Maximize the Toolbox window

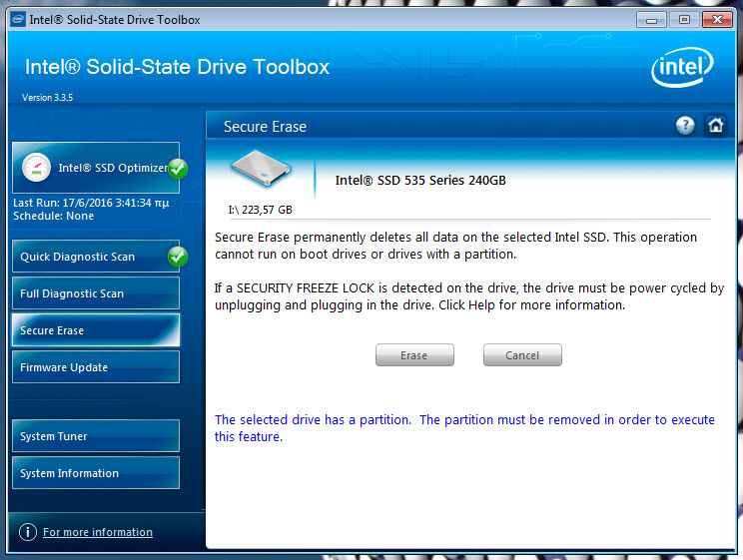click(x=684, y=20)
